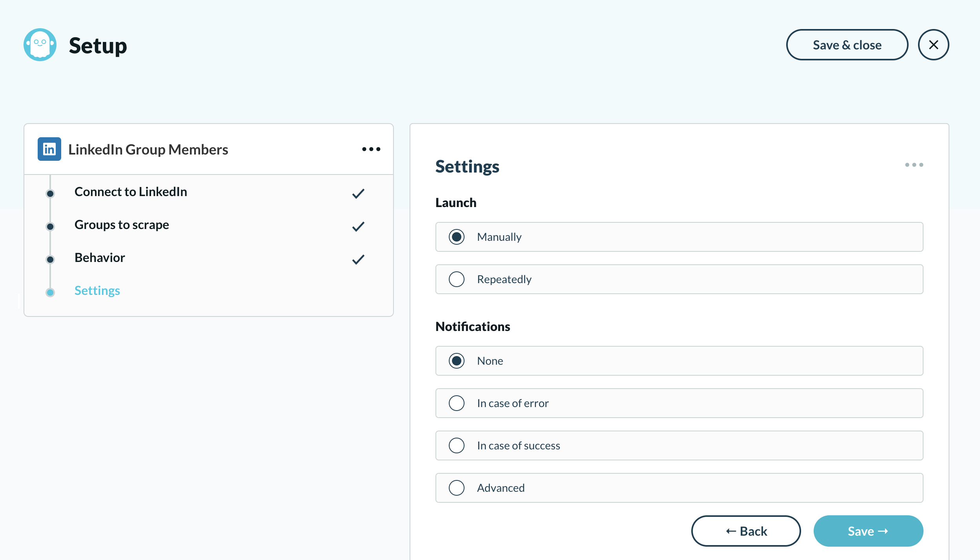
Task: Select the Manually launch radio button
Action: pos(457,237)
